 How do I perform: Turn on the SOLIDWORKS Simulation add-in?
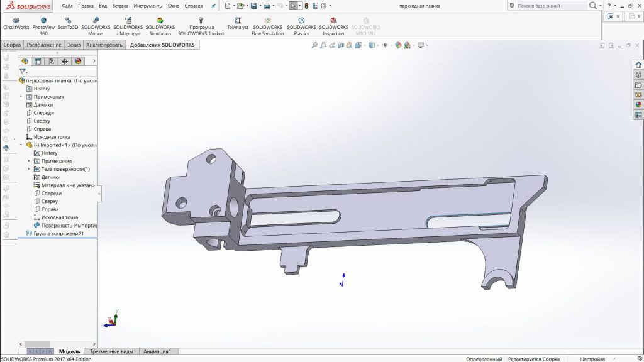pos(160,26)
